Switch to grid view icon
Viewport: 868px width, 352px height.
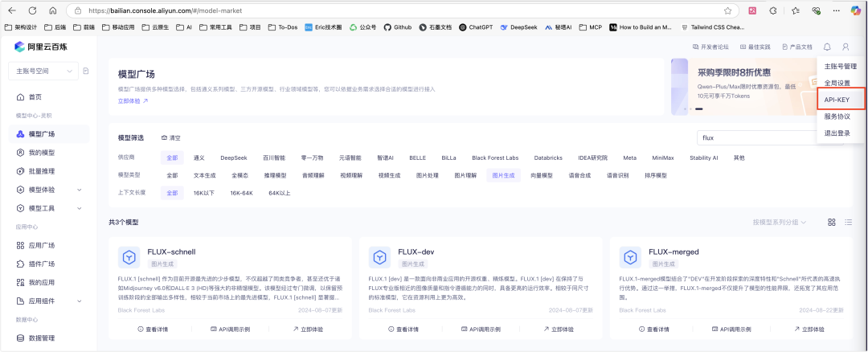[832, 222]
